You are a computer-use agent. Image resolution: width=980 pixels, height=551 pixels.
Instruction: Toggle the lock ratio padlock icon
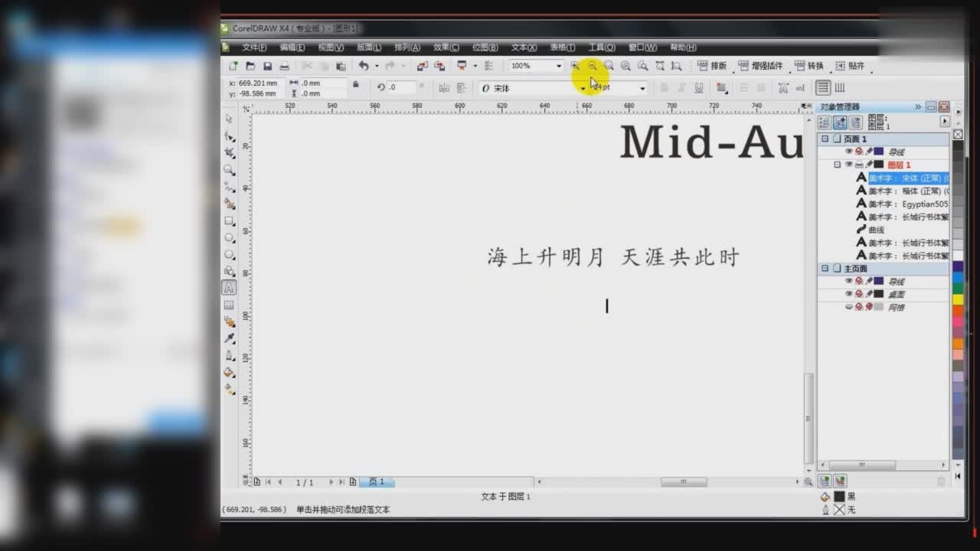click(x=355, y=85)
